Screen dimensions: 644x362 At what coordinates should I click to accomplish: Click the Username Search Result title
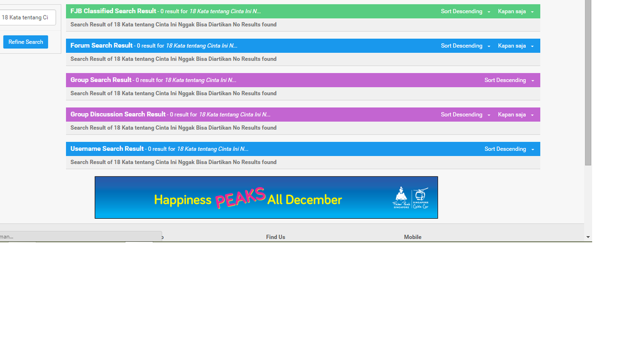107,149
